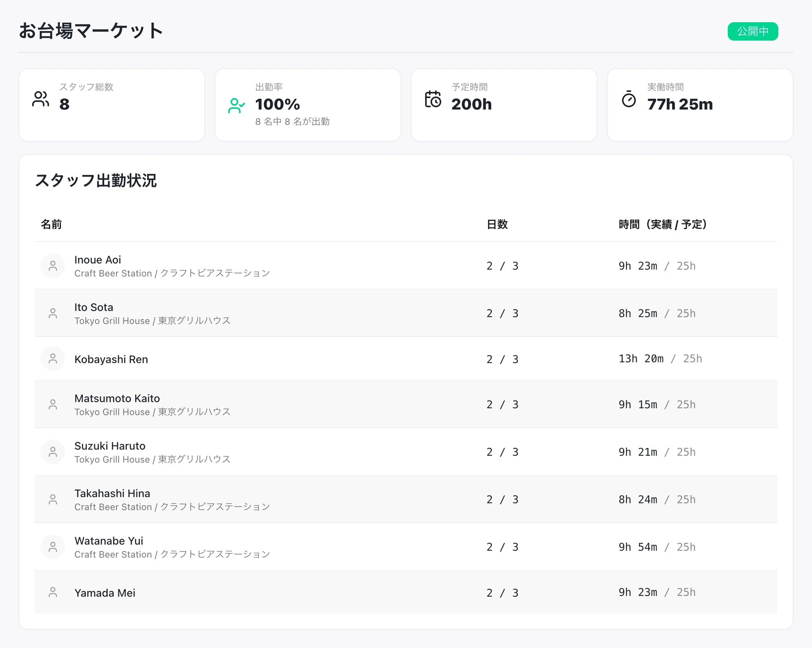812x648 pixels.
Task: Click the green attendance rate user-check icon
Action: tap(236, 106)
